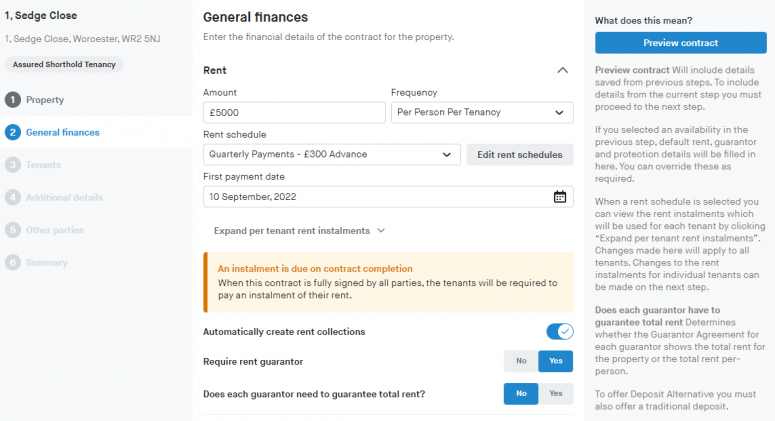Click the step 3 Tenants number icon

click(x=13, y=165)
